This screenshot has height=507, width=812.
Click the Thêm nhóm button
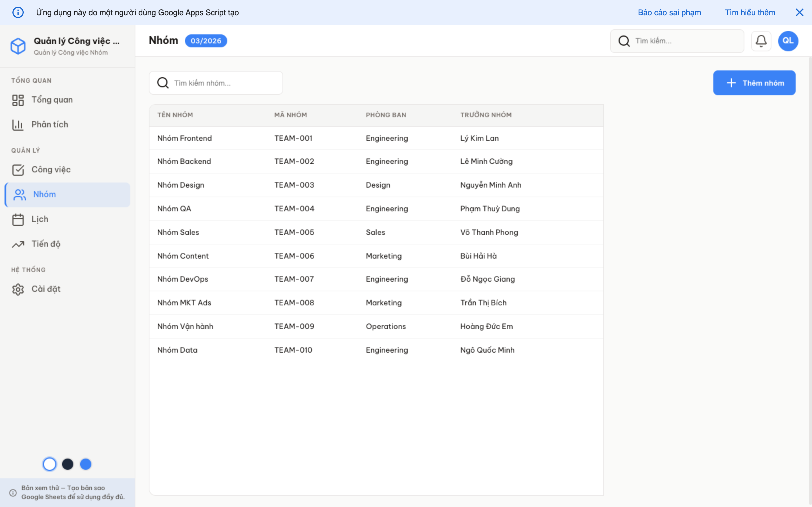[754, 83]
